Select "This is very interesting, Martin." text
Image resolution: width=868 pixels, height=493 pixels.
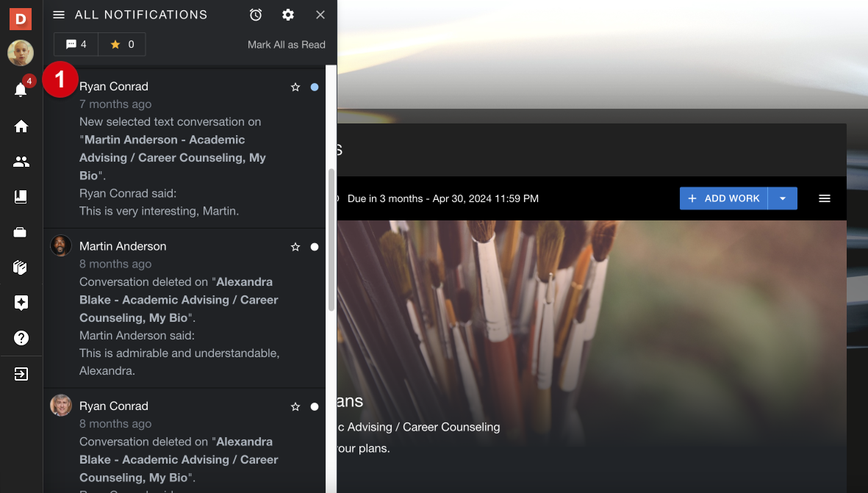159,212
